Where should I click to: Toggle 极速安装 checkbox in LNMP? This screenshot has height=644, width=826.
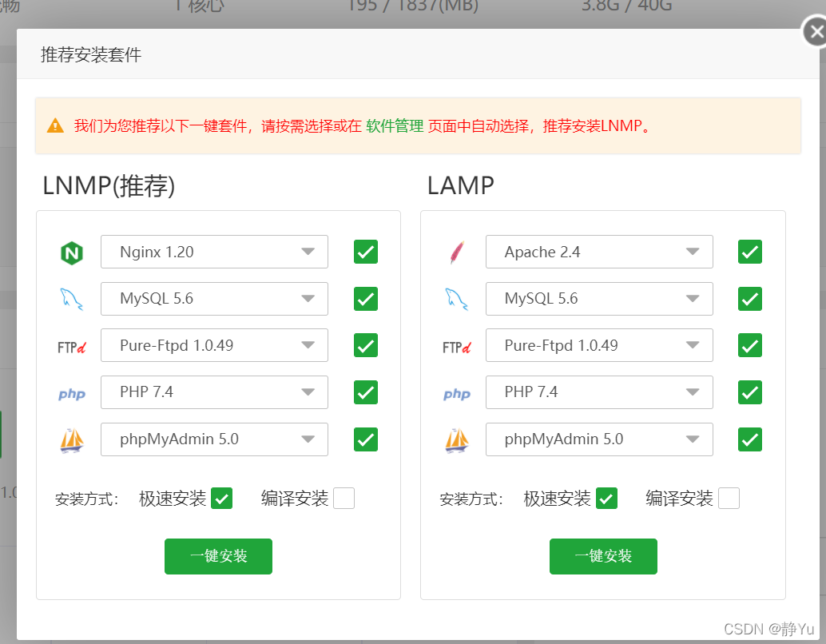[222, 498]
